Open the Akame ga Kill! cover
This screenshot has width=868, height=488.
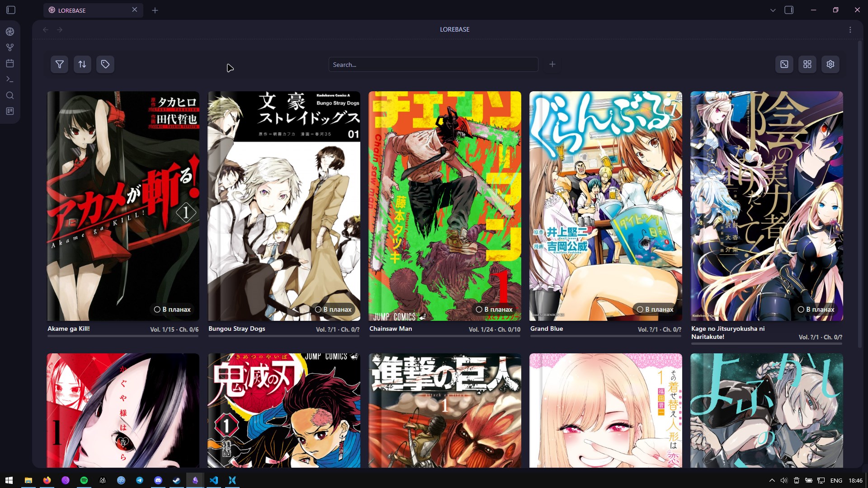(123, 206)
